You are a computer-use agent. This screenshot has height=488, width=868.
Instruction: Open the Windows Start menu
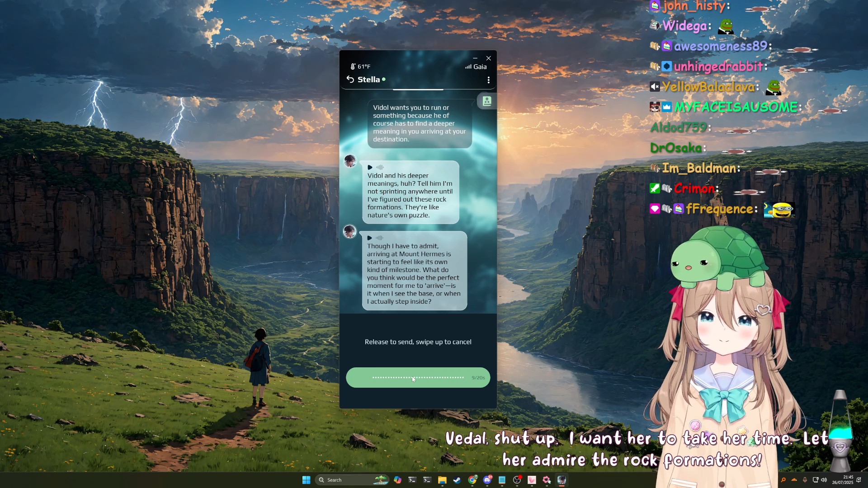coord(306,480)
